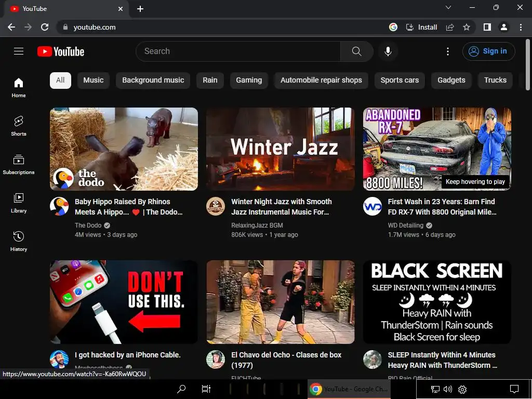Open the YouTube settings three-dot menu
532x399 pixels.
click(448, 51)
